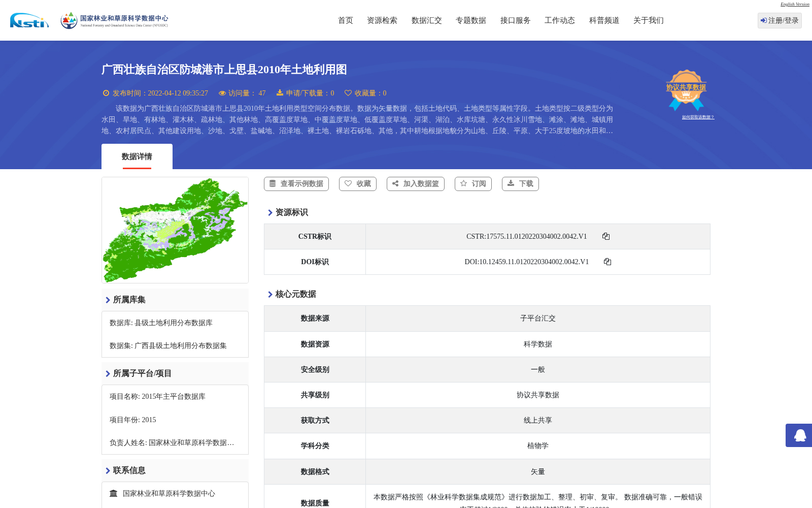
Task: Select the 数据详情 tab
Action: pyautogui.click(x=137, y=156)
